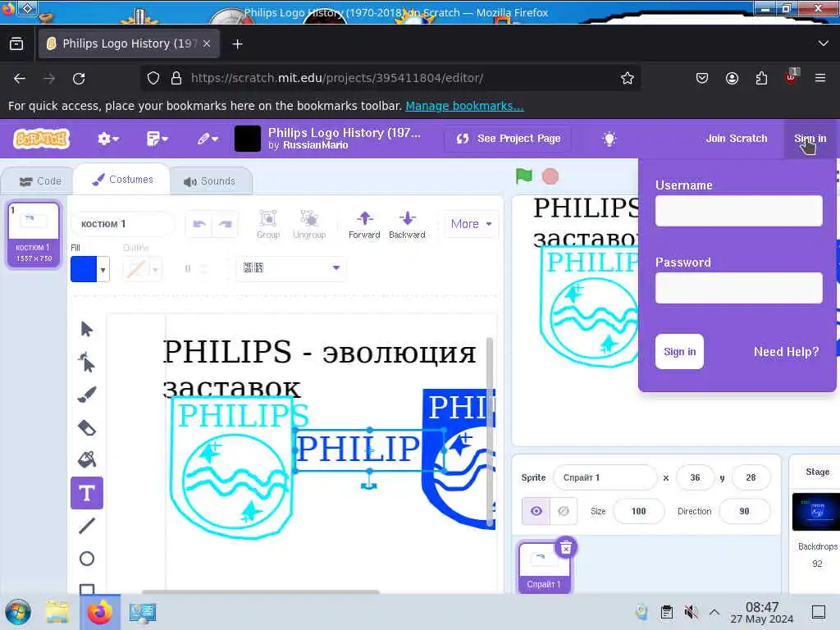Click the blue Fill color swatch

[x=84, y=269]
